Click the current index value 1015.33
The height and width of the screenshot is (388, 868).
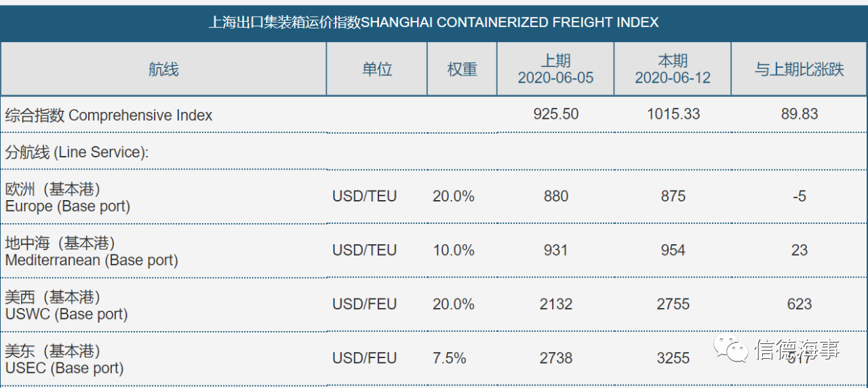point(673,114)
